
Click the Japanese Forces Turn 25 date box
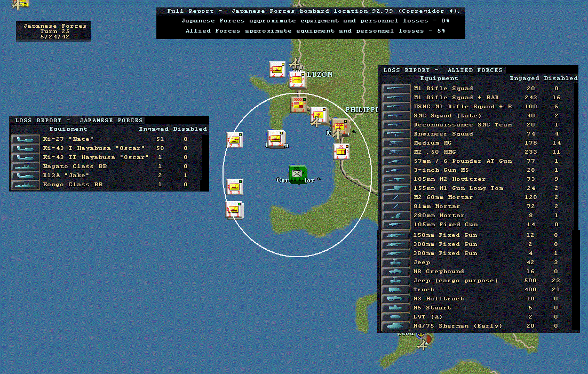(x=54, y=31)
